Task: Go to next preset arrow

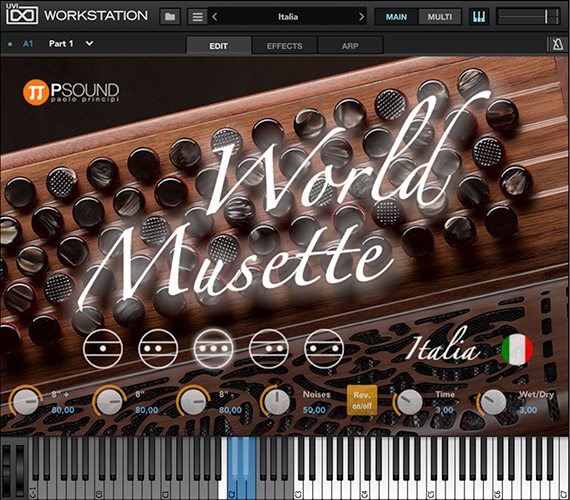Action: click(361, 17)
